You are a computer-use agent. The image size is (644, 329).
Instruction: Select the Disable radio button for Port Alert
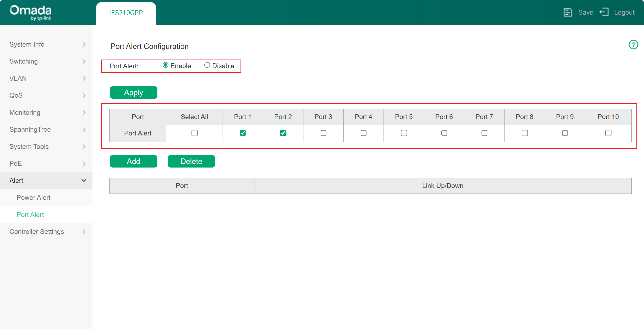(207, 65)
